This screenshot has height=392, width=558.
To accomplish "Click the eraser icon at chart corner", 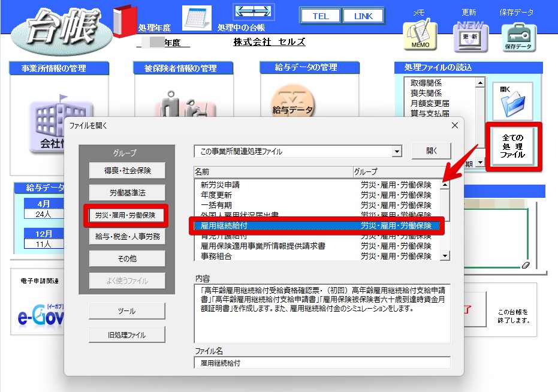I will (x=526, y=266).
